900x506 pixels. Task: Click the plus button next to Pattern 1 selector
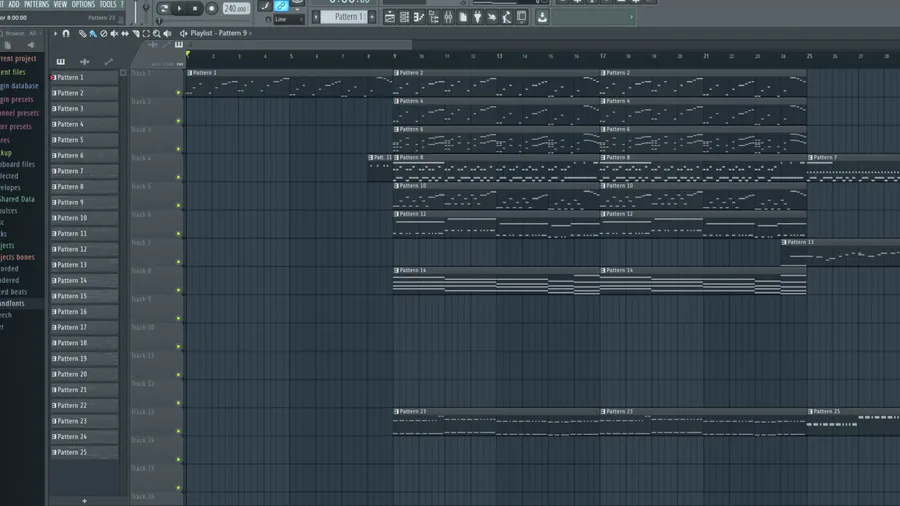coord(373,17)
